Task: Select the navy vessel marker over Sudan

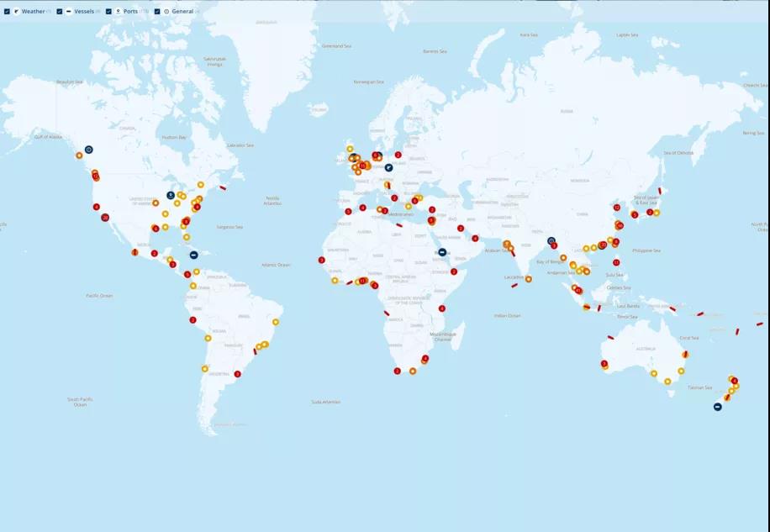Action: 442,252
